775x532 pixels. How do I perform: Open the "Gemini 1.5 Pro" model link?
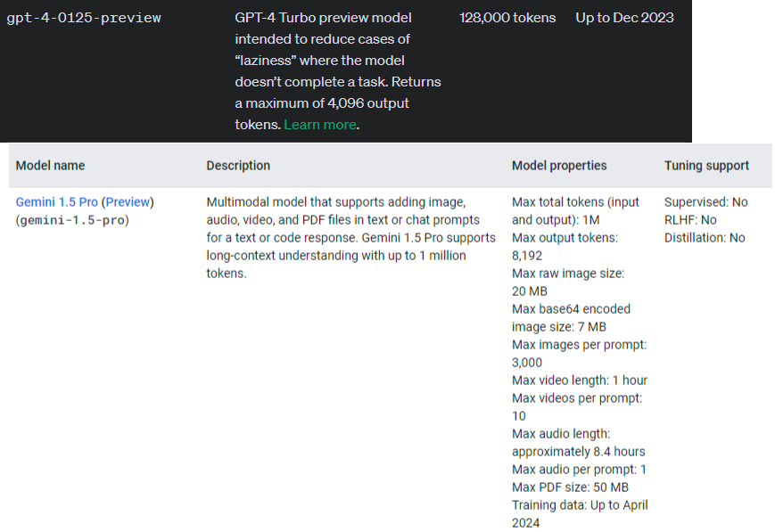pos(57,202)
